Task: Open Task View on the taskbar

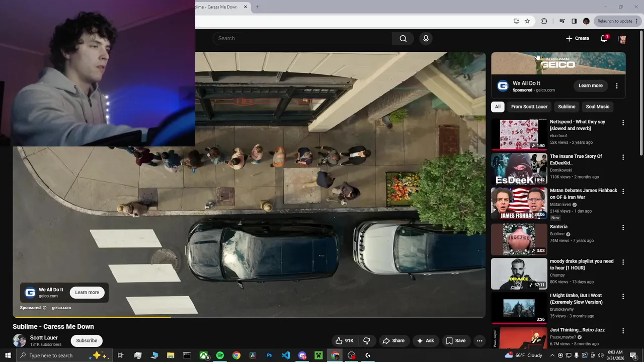Action: (x=121, y=355)
